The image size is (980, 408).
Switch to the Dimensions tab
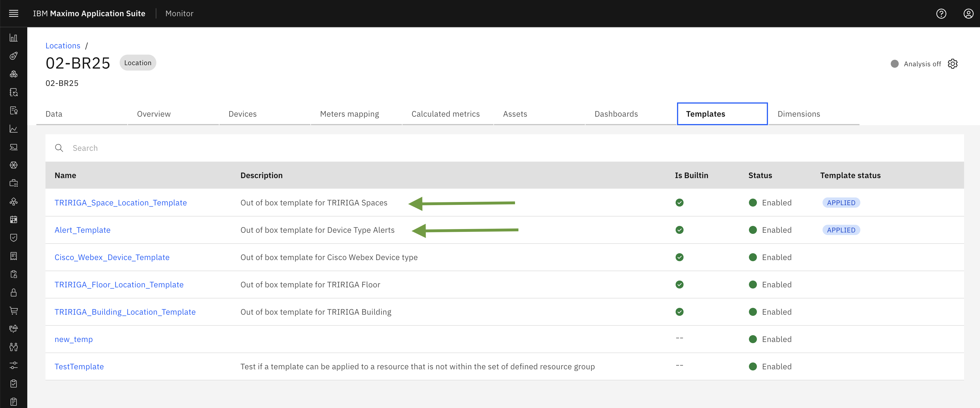point(814,114)
